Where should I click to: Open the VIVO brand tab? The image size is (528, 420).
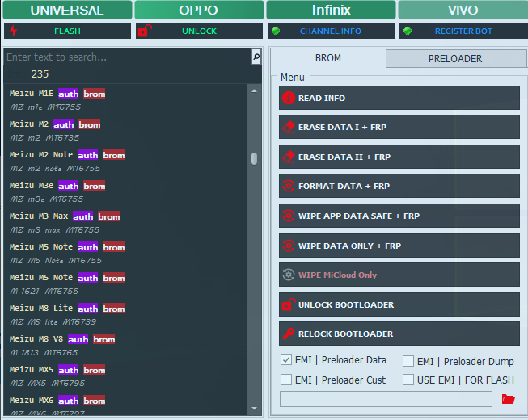pos(463,10)
